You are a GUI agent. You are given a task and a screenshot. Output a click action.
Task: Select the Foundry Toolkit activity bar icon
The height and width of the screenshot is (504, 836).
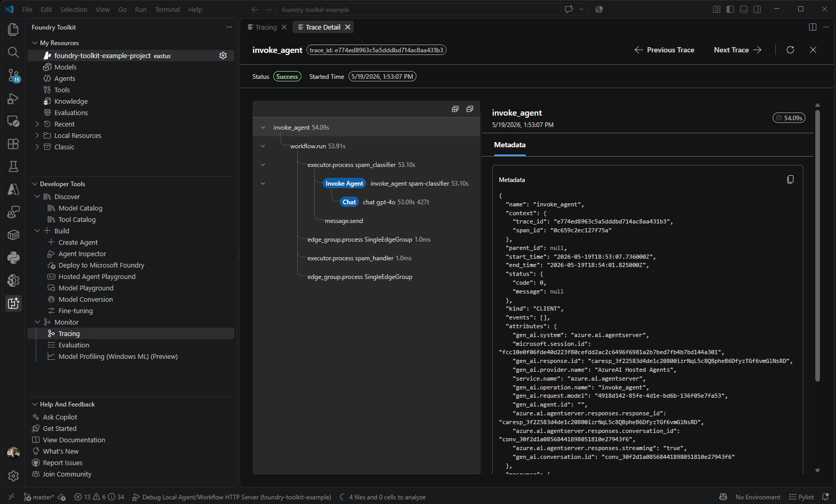[13, 303]
